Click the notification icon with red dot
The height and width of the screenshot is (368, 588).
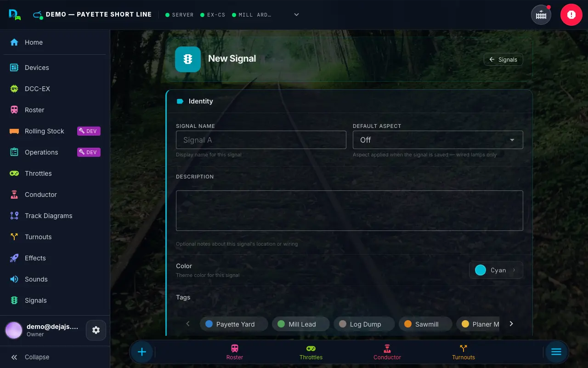click(x=541, y=15)
